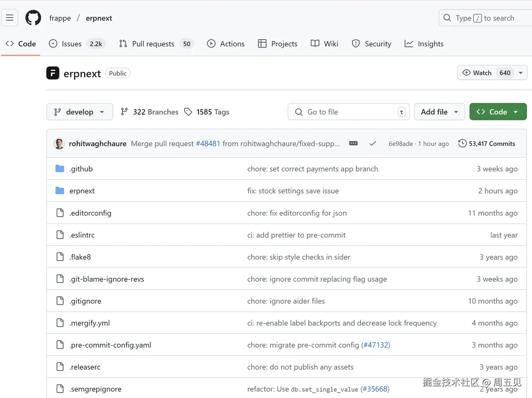The height and width of the screenshot is (398, 532).
Task: View the 322 Branches link
Action: [x=149, y=112]
